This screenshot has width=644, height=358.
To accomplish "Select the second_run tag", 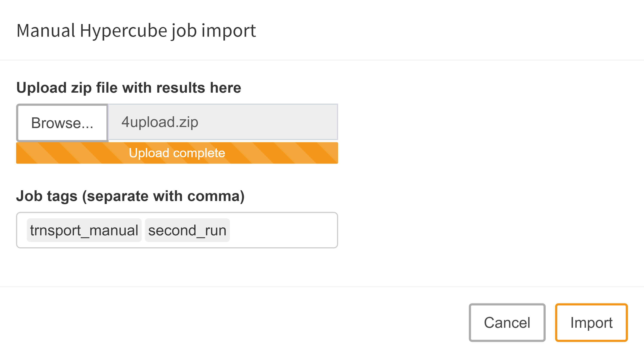I will click(187, 230).
